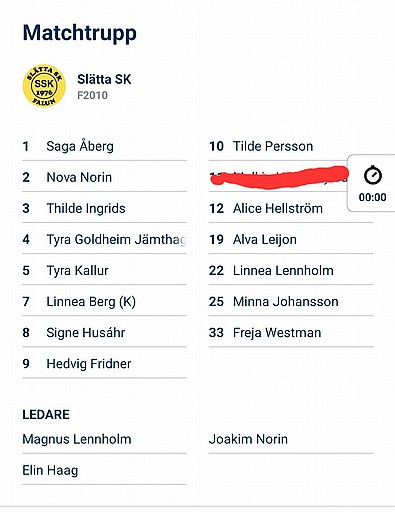The width and height of the screenshot is (395, 512).
Task: Select number 19 Alva Leijon
Action: (x=291, y=239)
